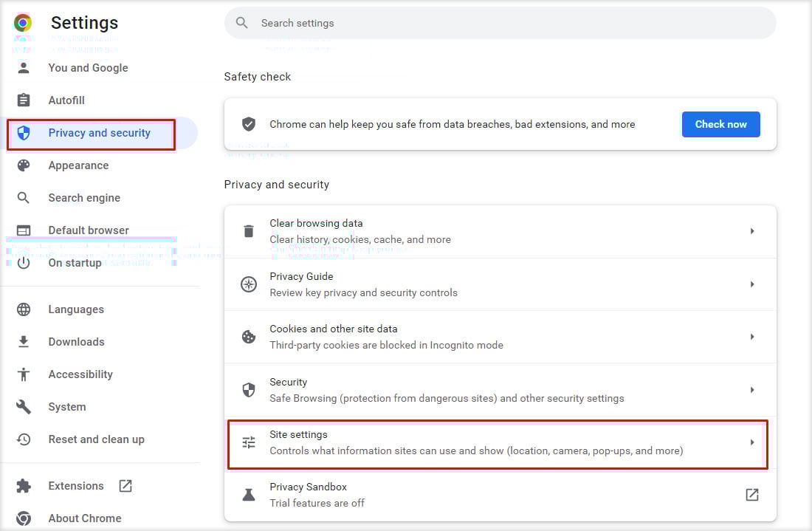Click the System wrench icon
812x531 pixels.
point(25,406)
